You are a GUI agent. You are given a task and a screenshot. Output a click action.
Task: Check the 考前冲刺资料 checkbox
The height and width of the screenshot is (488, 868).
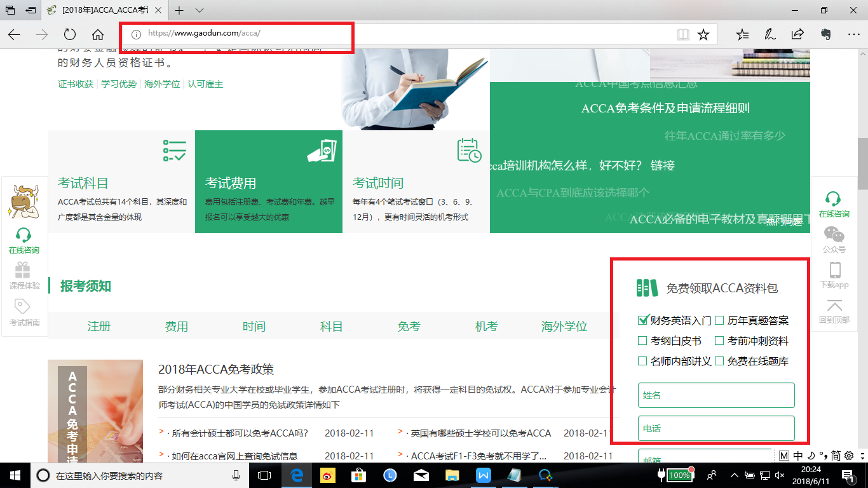tap(719, 341)
